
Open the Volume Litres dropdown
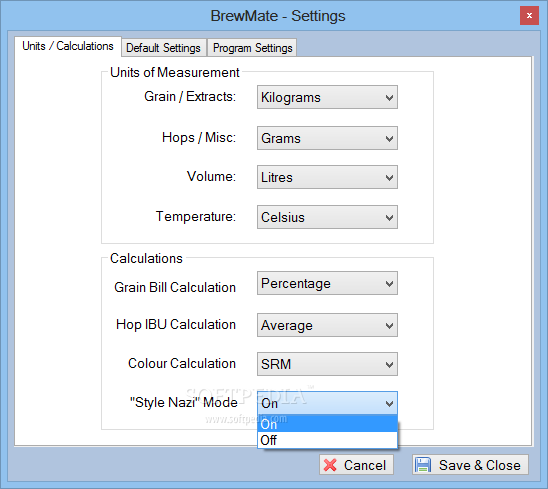coord(327,177)
